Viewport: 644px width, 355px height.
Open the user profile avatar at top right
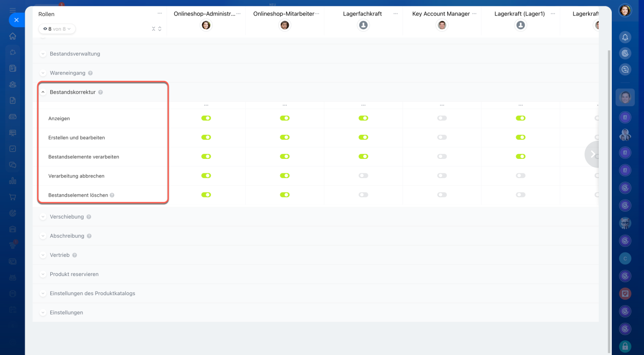point(625,11)
